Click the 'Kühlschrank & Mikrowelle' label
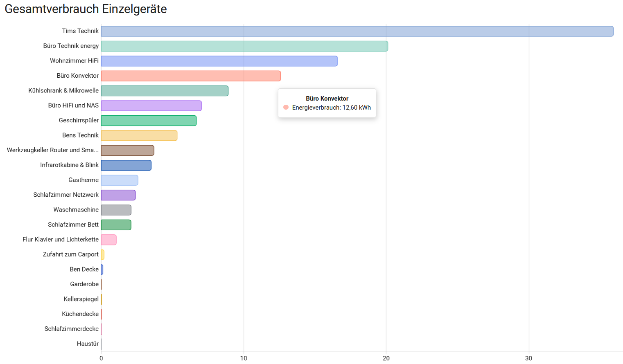 point(63,91)
